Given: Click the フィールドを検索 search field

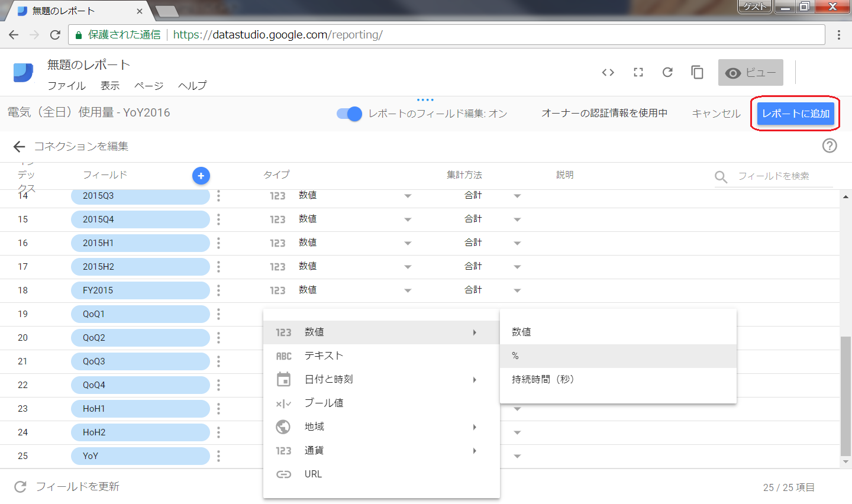Looking at the screenshot, I should pyautogui.click(x=785, y=176).
